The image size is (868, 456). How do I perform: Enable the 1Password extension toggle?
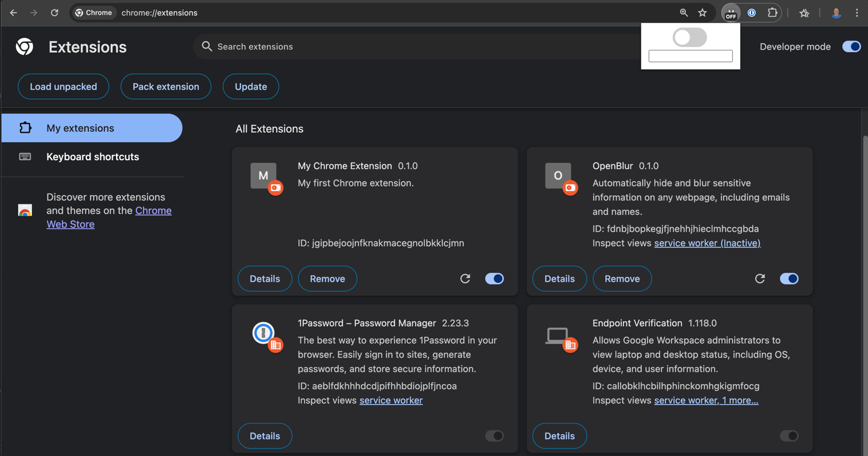[x=494, y=435]
